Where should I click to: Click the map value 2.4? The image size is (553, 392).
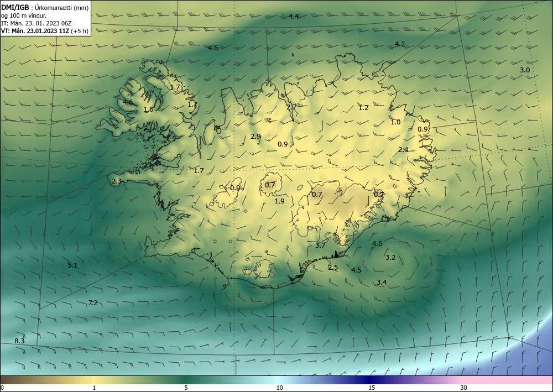coord(403,150)
